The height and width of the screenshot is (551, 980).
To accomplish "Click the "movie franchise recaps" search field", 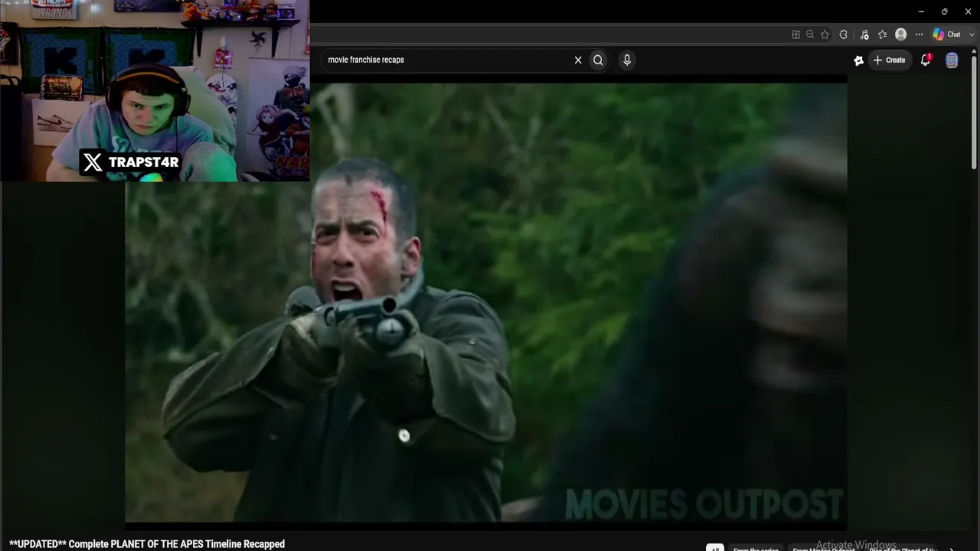I will point(448,60).
